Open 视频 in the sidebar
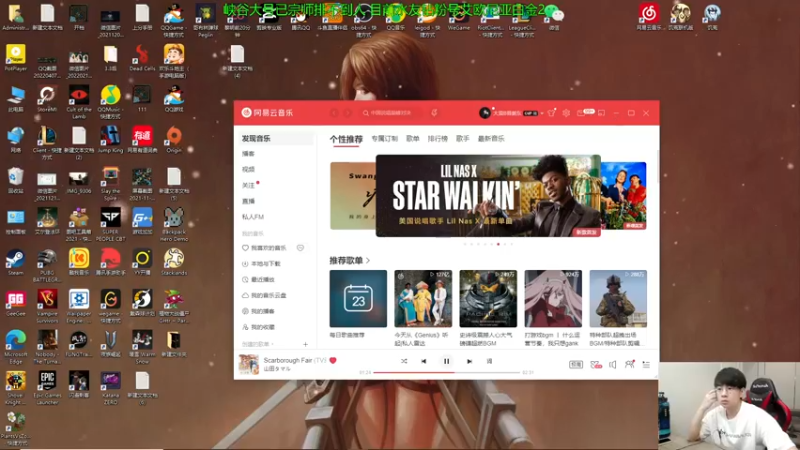Image resolution: width=800 pixels, height=450 pixels. point(248,169)
